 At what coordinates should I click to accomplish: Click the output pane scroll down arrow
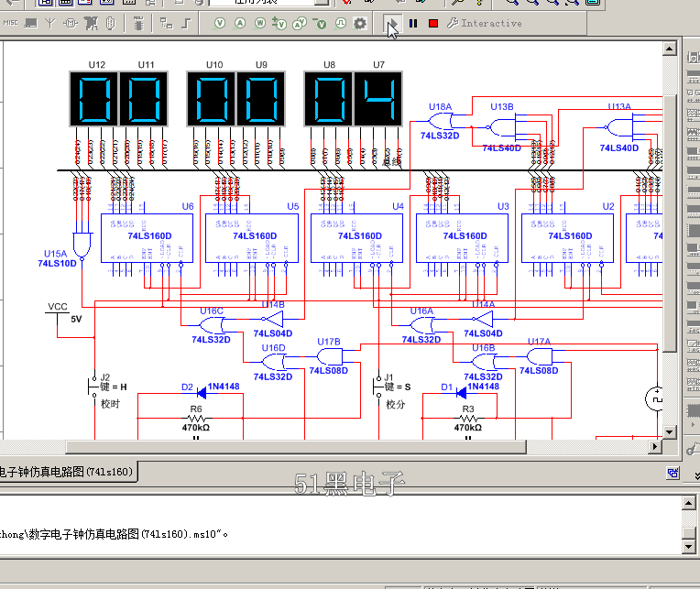tap(688, 546)
